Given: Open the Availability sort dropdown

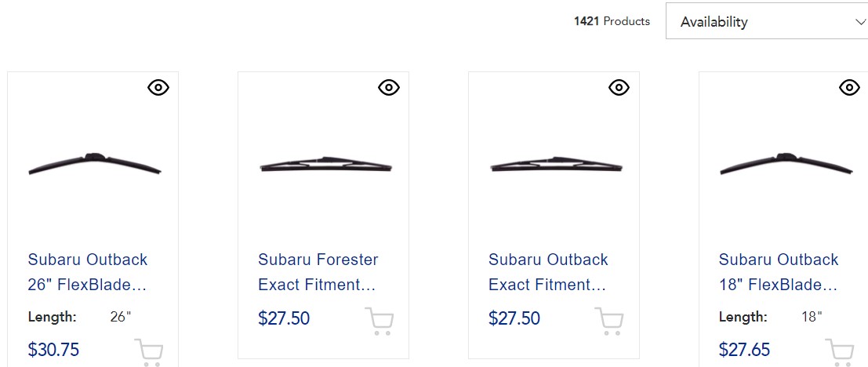Looking at the screenshot, I should (x=764, y=22).
